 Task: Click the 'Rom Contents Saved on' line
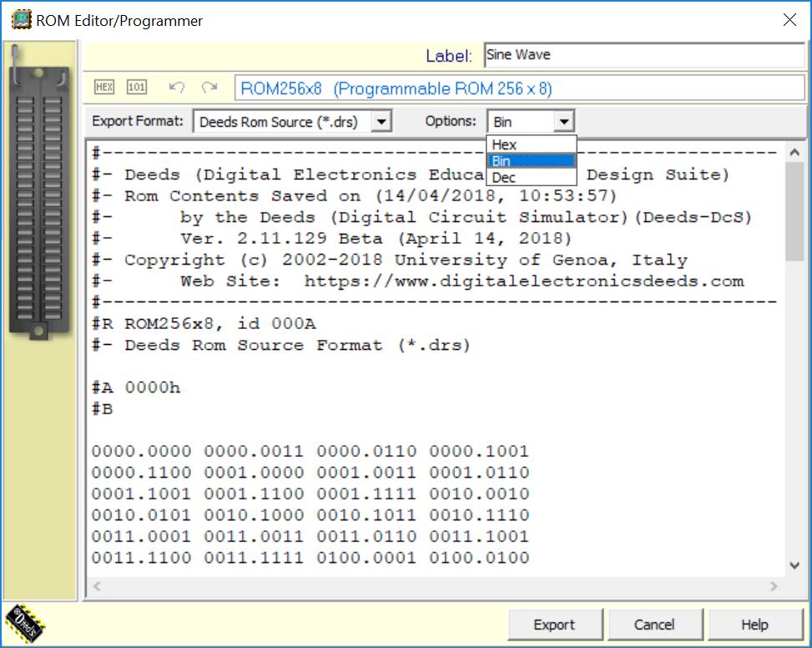[x=355, y=195]
